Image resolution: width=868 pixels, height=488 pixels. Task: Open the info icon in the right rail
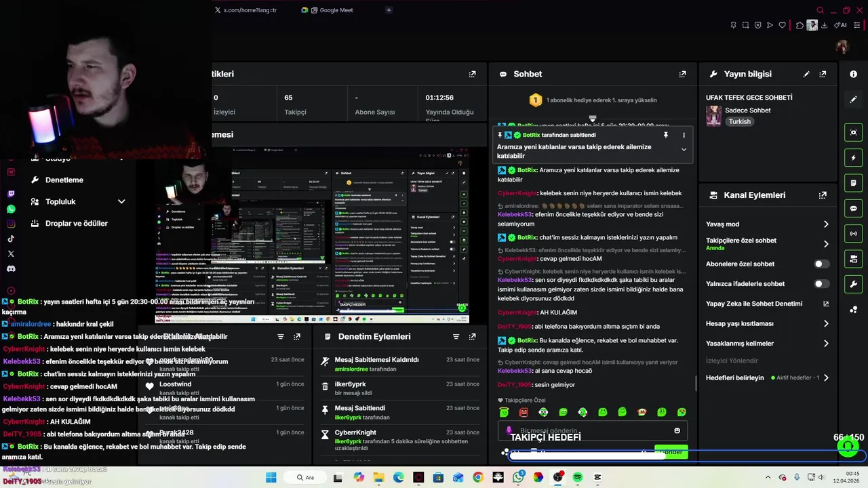(x=853, y=74)
